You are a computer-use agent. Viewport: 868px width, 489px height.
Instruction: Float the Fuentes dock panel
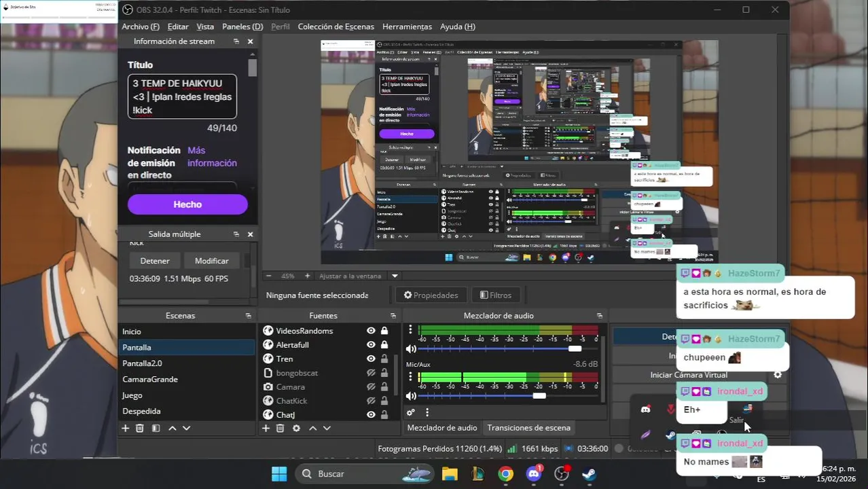(x=393, y=316)
